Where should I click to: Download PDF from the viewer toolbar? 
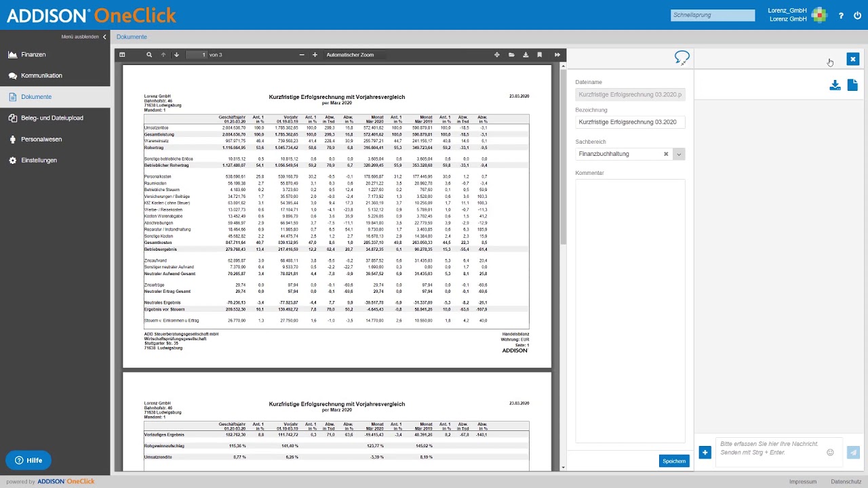tap(526, 55)
